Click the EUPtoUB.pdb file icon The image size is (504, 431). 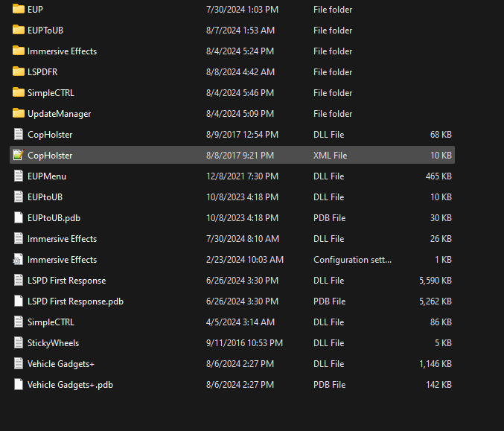click(x=19, y=218)
